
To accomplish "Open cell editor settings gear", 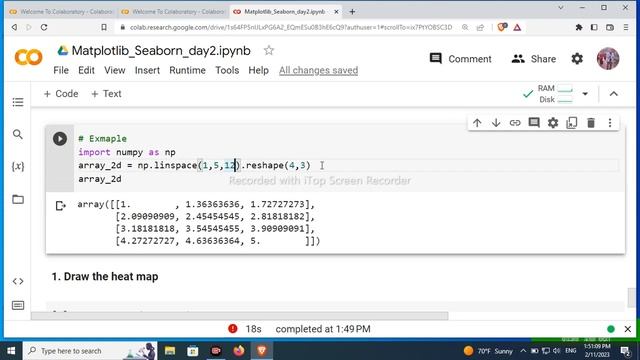I will [x=553, y=123].
